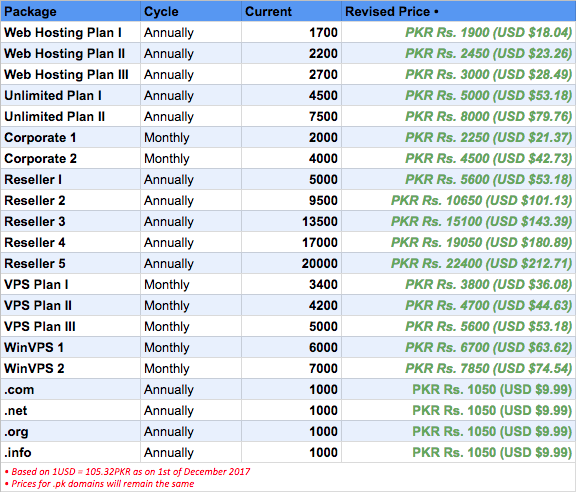
Task: Select the .org domain package cell
Action: pos(71,431)
